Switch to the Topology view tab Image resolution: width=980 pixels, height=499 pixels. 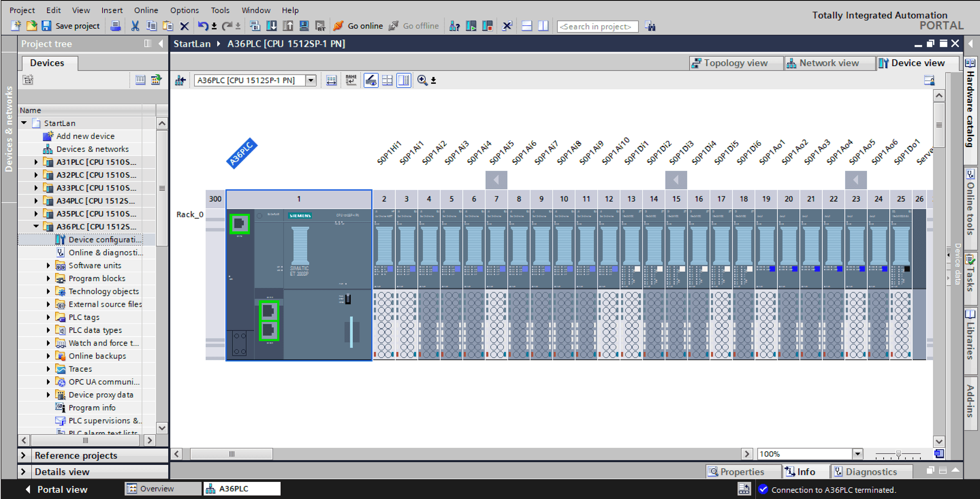coord(736,63)
